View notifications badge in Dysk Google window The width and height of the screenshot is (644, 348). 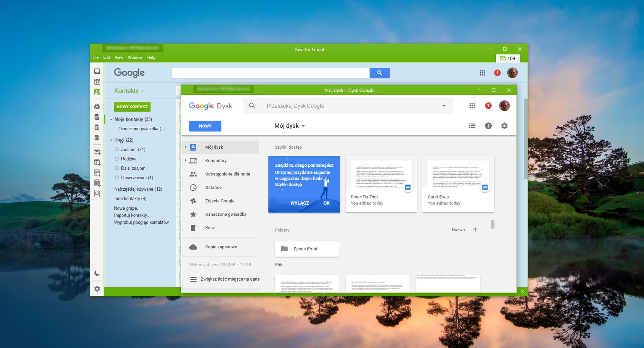tap(488, 106)
